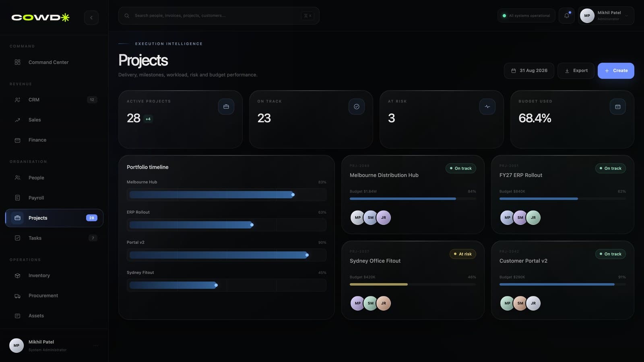
Task: Open Command Center in the sidebar
Action: click(x=54, y=62)
